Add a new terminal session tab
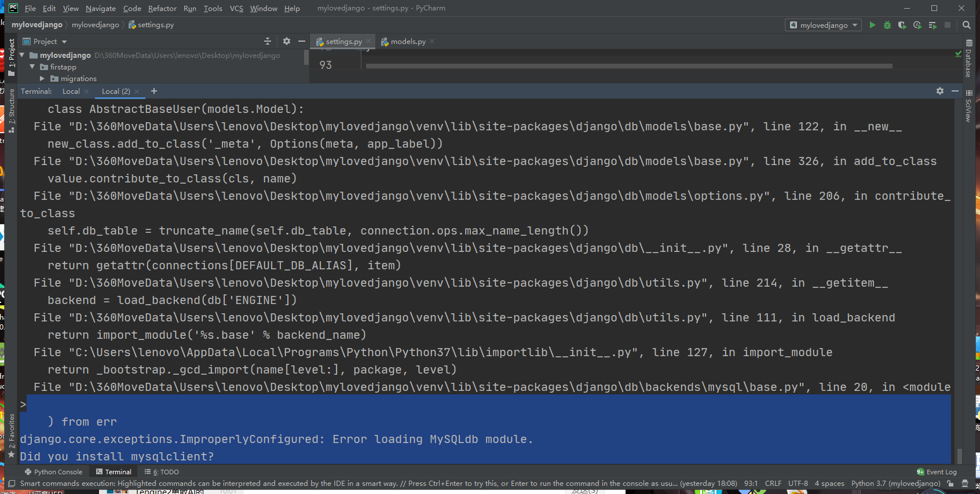The image size is (980, 494). click(x=154, y=91)
